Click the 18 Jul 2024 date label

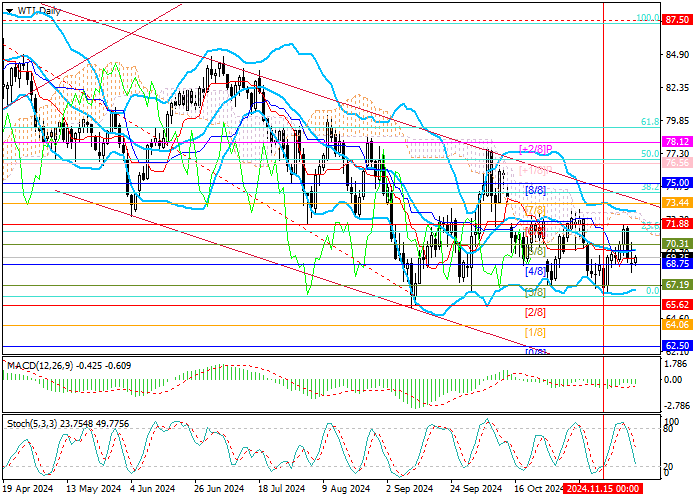coord(282,489)
